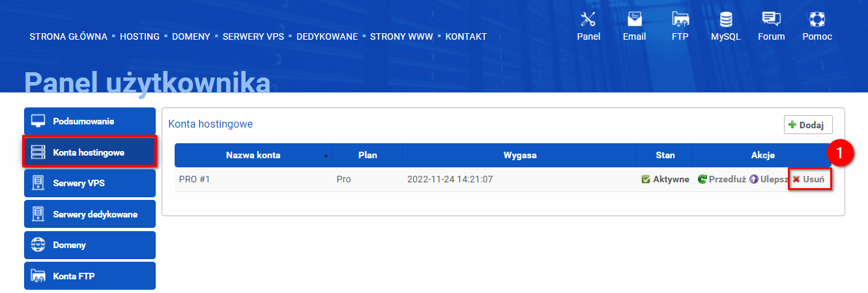Click the green refresh icon for Przedłuż

tap(702, 179)
